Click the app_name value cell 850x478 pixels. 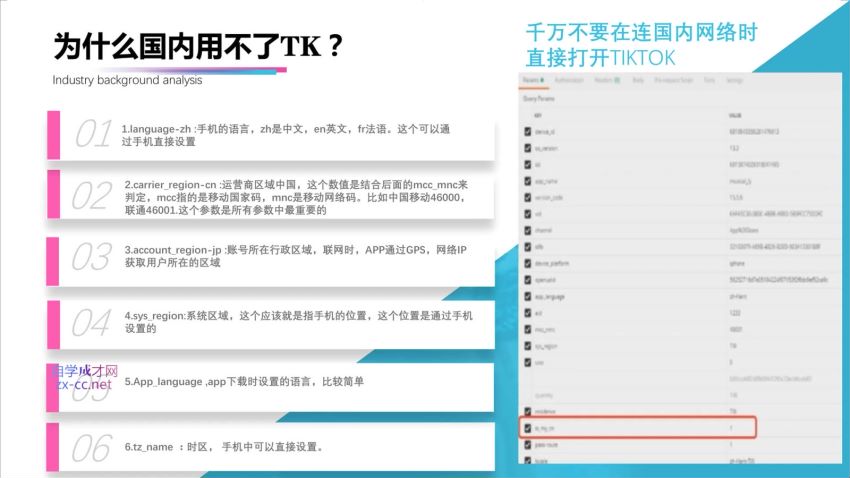click(740, 181)
